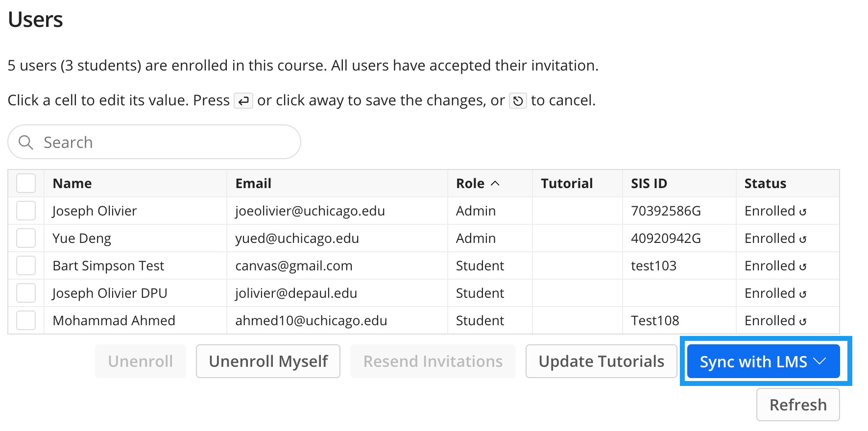This screenshot has height=431, width=868.
Task: Check the box for Joseph Olivier
Action: click(x=26, y=211)
